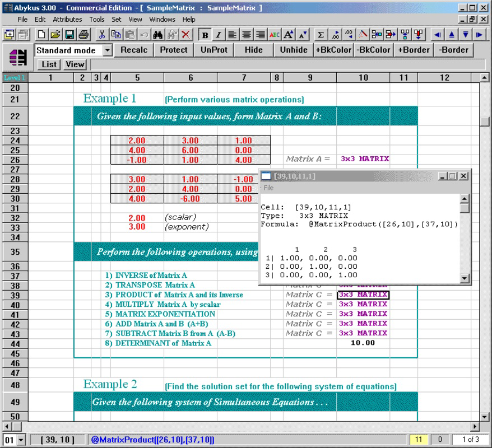Click the Copy icon in the toolbar
Image resolution: width=492 pixels, height=448 pixels.
[116, 35]
